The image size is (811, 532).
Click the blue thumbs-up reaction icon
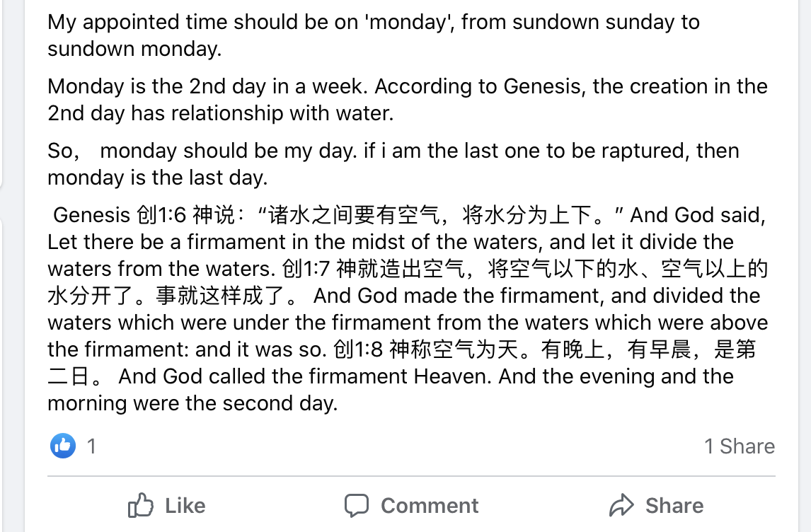coord(62,446)
